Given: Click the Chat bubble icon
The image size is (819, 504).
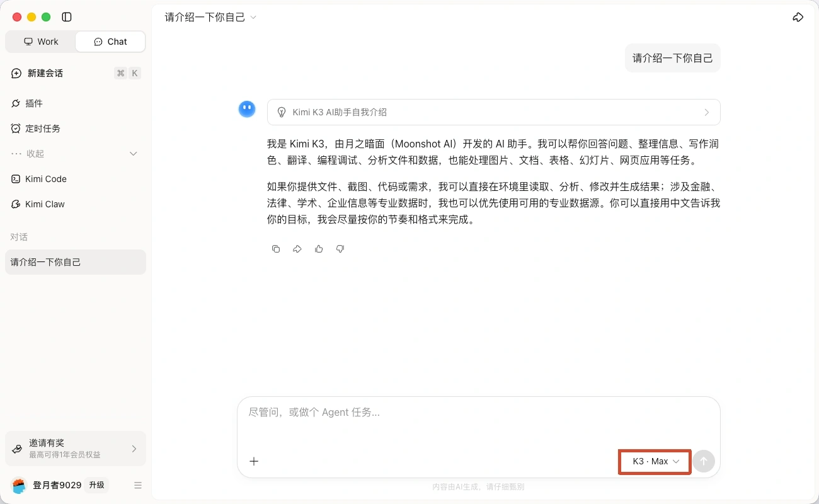Looking at the screenshot, I should pyautogui.click(x=98, y=42).
